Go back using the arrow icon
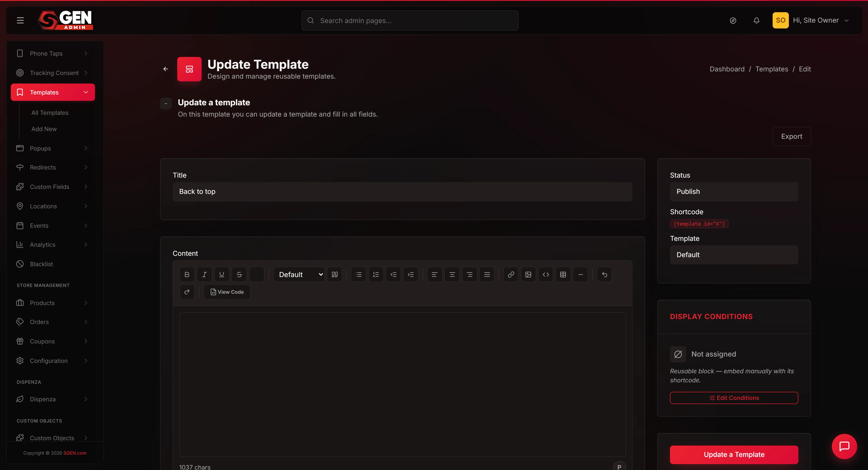The height and width of the screenshot is (470, 868). pos(165,69)
